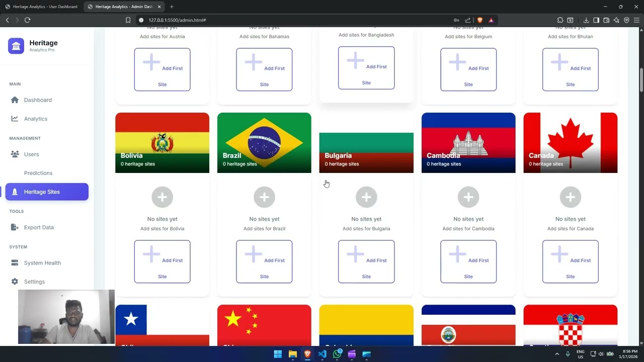This screenshot has width=644, height=362.
Task: Open Settings in the sidebar
Action: click(x=47, y=282)
